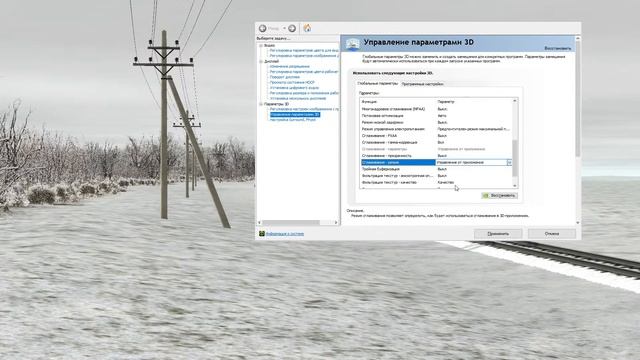Go back with the Назад arrow icon
The height and width of the screenshot is (360, 640).
262,28
